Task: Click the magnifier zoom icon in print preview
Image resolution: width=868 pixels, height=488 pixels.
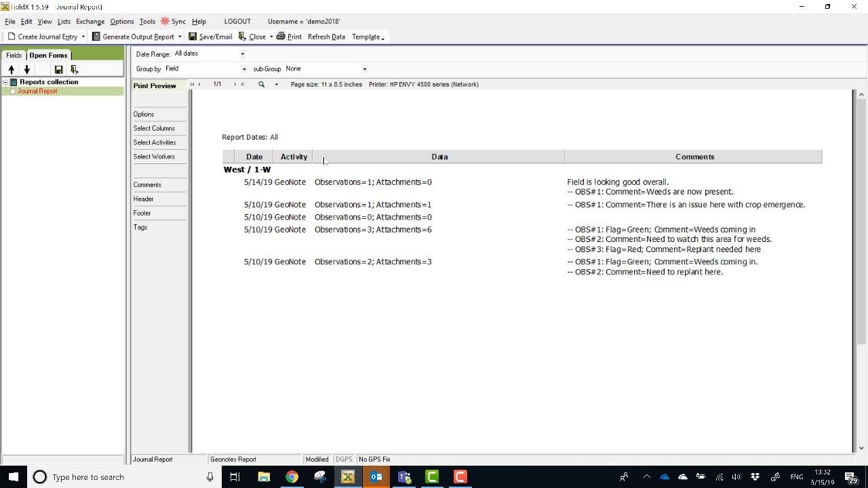Action: point(261,85)
